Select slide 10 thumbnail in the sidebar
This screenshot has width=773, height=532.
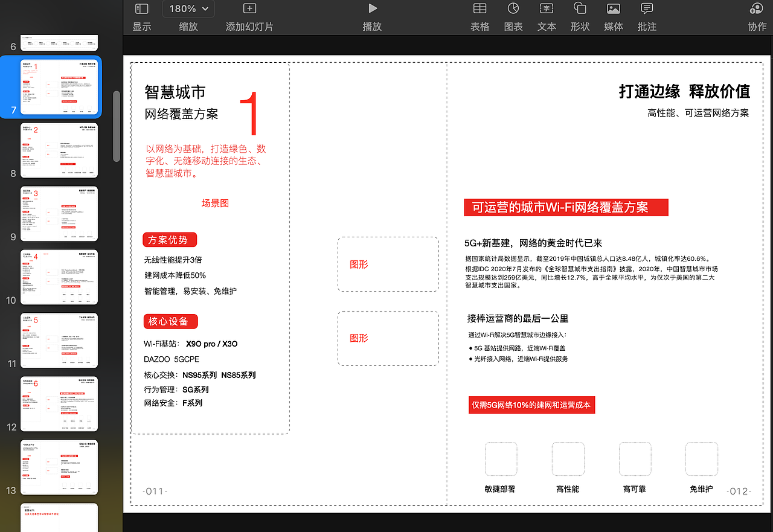[x=59, y=277]
